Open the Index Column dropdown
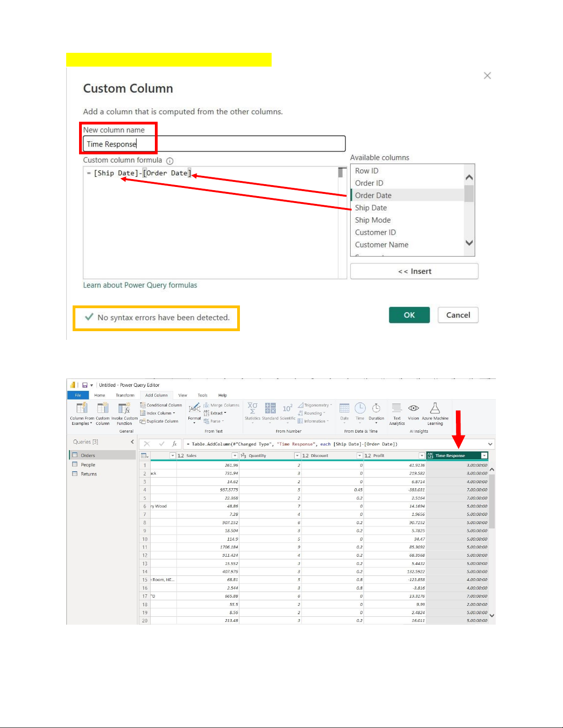563x728 pixels. [158, 413]
